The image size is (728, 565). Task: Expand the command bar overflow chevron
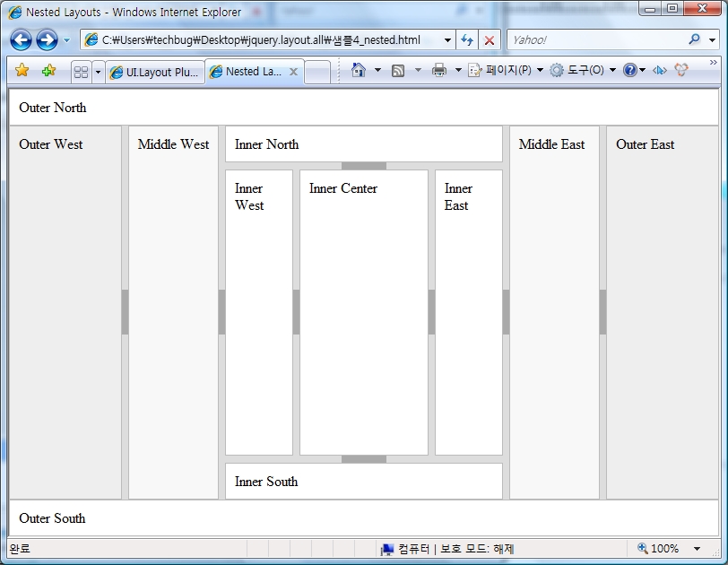(x=713, y=62)
